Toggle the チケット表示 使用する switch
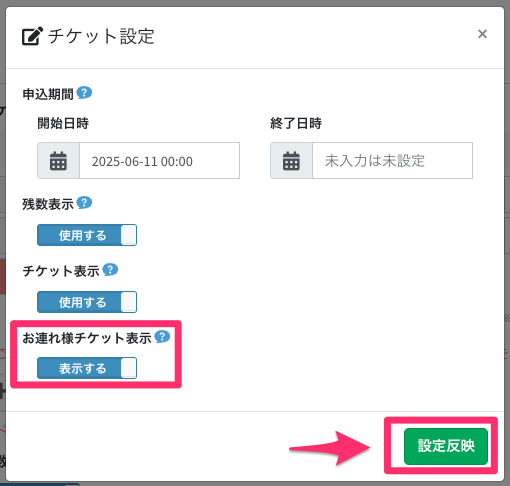This screenshot has width=510, height=486. [x=87, y=302]
